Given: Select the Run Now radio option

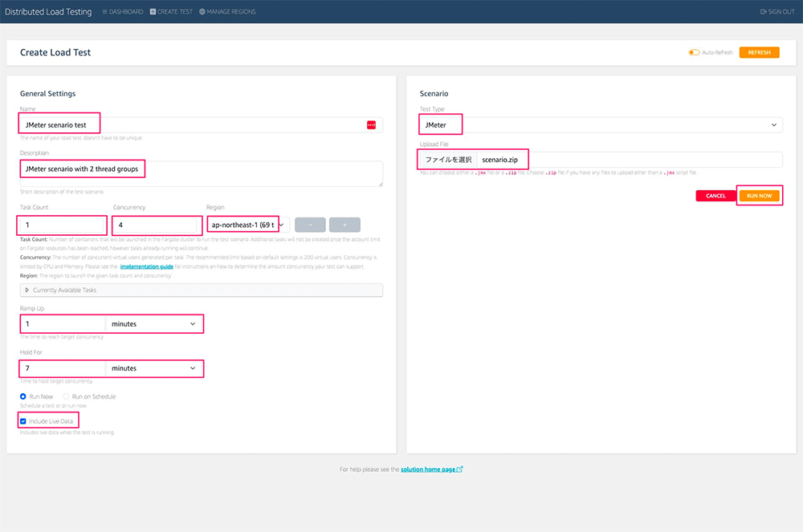Looking at the screenshot, I should (x=23, y=396).
